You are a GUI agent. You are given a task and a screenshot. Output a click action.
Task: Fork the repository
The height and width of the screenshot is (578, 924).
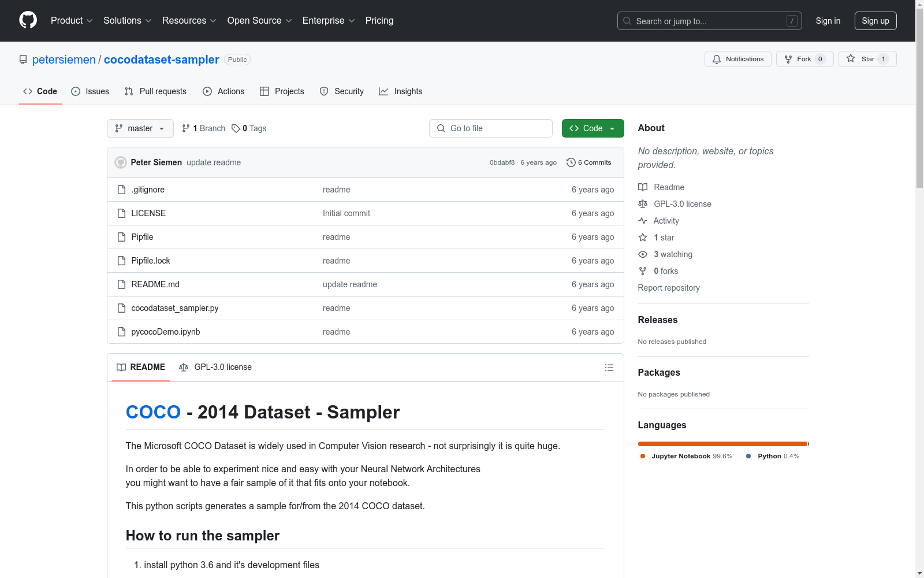tap(805, 59)
